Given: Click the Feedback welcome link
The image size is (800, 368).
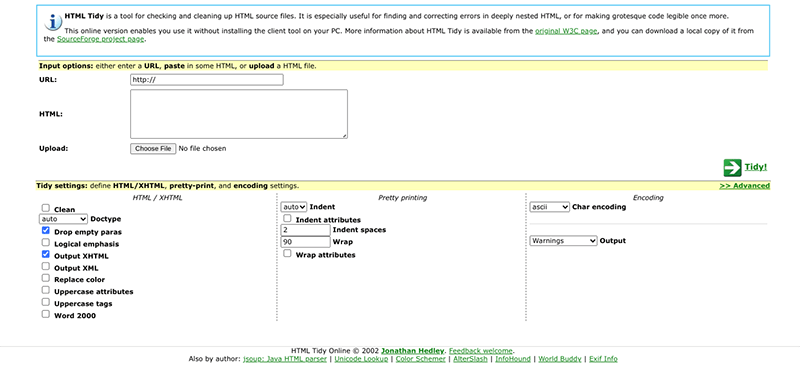Looking at the screenshot, I should tap(481, 351).
